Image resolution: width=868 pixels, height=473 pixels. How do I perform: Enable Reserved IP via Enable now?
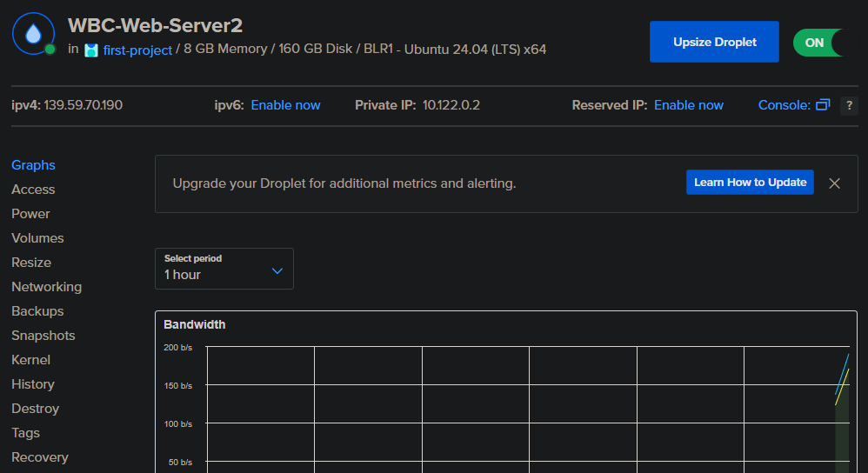click(688, 105)
